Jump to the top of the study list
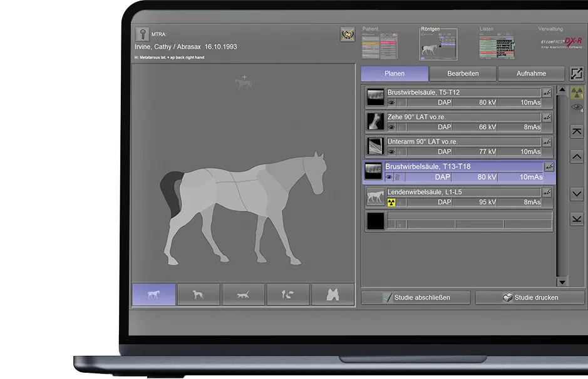588x379 pixels. (x=577, y=132)
